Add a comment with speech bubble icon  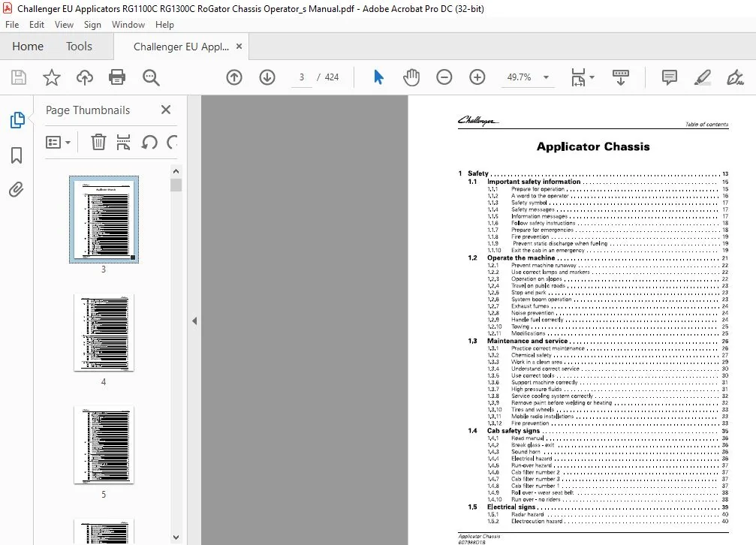click(669, 77)
